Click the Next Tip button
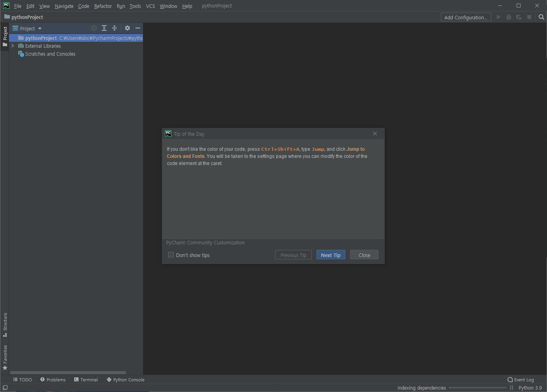The width and height of the screenshot is (547, 392). tap(331, 255)
